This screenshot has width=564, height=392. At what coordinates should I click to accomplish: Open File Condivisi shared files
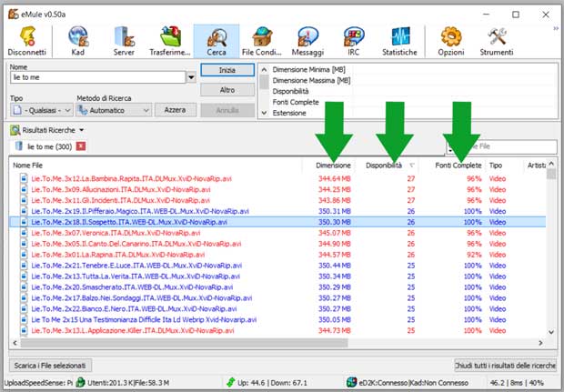(x=261, y=41)
